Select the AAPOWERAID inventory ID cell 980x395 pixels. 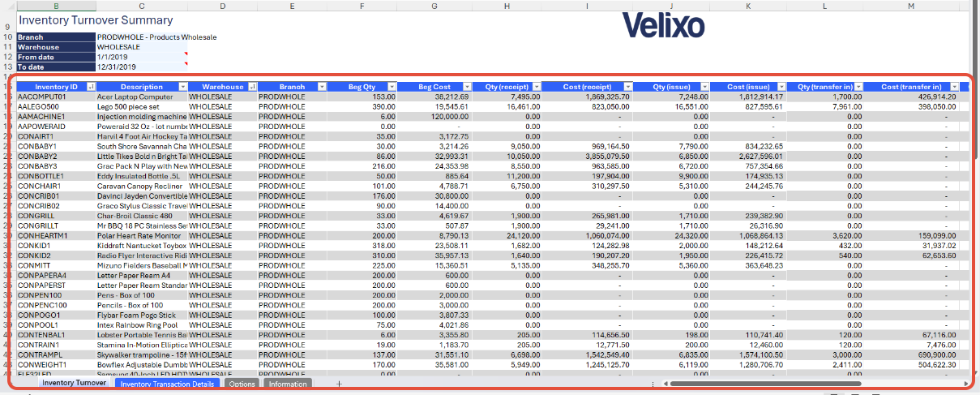(x=56, y=127)
